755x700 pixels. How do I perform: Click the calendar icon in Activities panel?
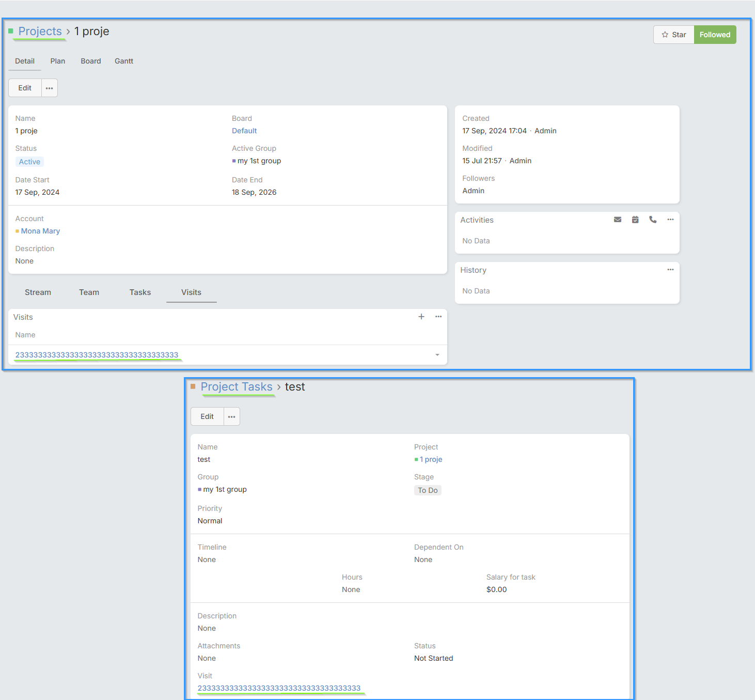635,220
